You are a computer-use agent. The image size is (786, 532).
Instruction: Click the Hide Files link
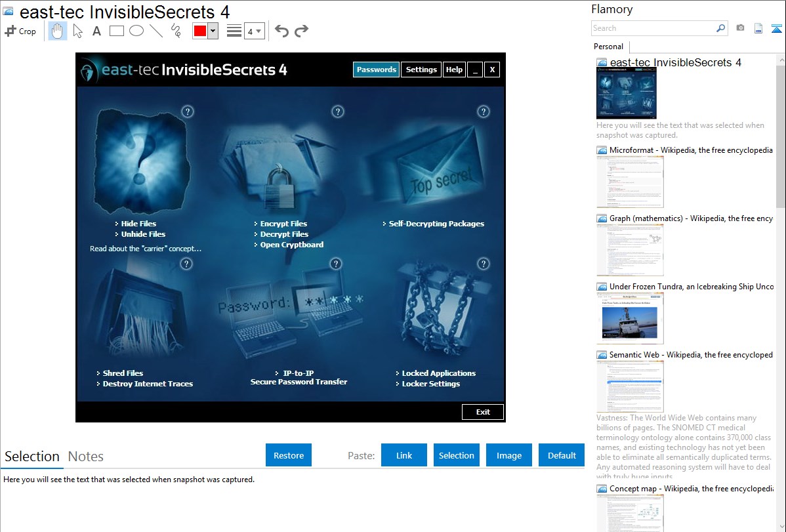pyautogui.click(x=138, y=224)
